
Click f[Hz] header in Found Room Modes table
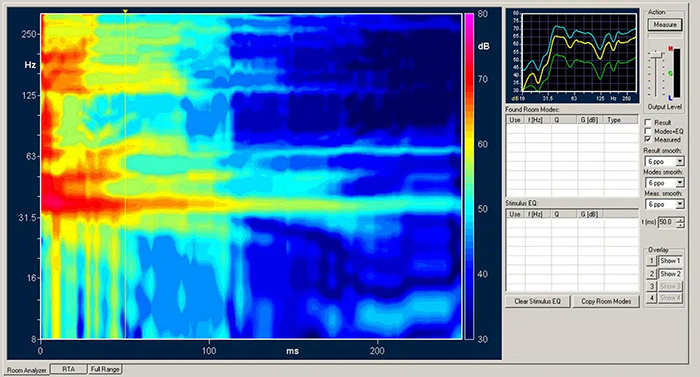pos(538,120)
